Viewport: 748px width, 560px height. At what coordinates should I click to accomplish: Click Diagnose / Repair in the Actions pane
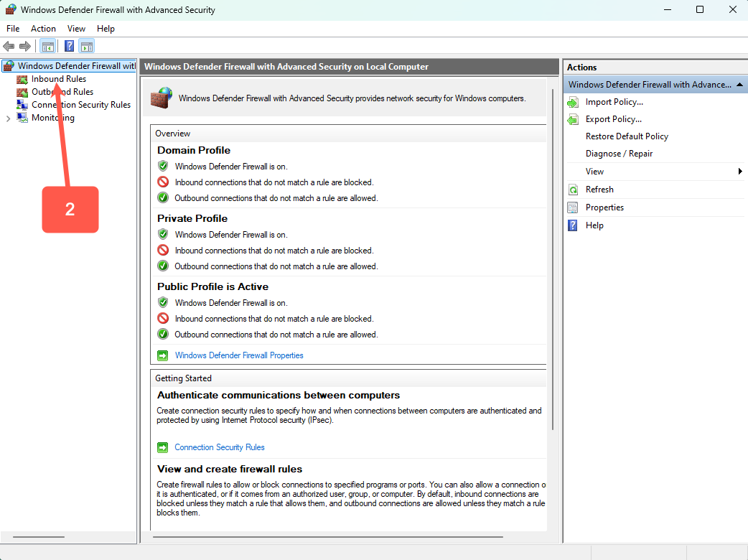coord(619,154)
